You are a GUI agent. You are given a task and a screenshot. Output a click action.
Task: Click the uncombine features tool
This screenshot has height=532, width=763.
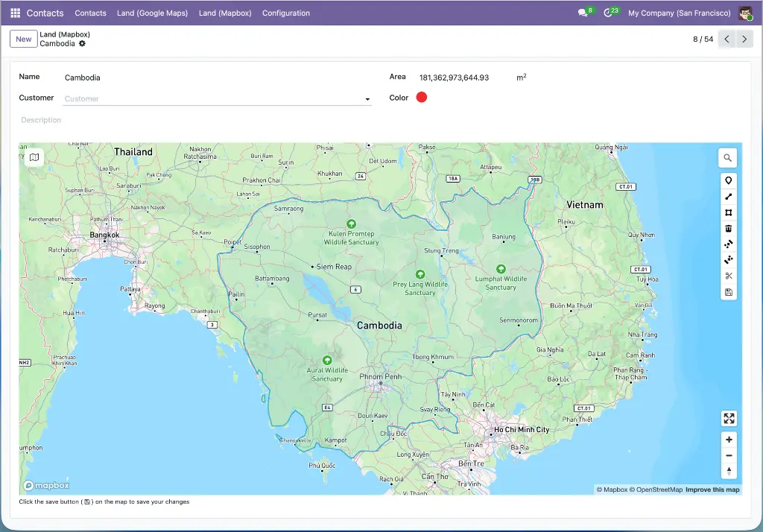click(729, 260)
